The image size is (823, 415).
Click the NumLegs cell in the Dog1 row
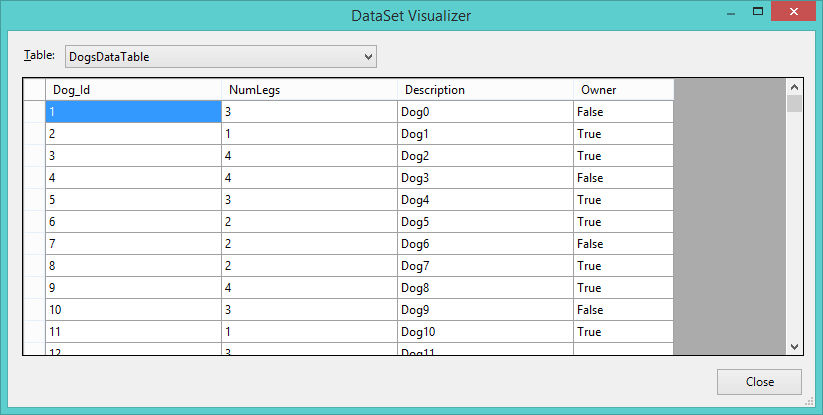click(x=309, y=134)
